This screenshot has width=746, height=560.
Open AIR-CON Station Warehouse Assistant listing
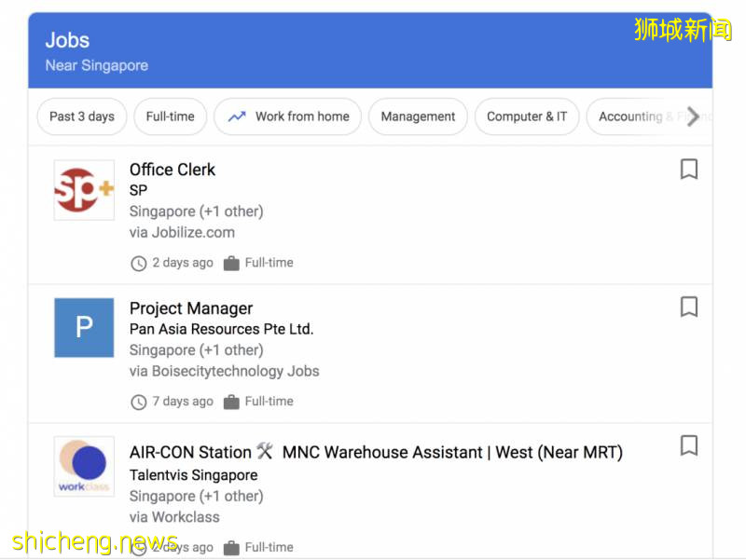coord(376,453)
